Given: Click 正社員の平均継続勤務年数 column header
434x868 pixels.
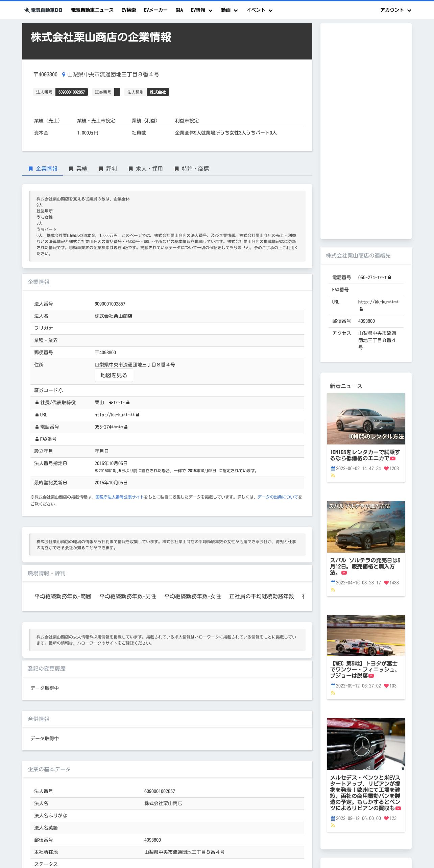Looking at the screenshot, I should pos(262,596).
